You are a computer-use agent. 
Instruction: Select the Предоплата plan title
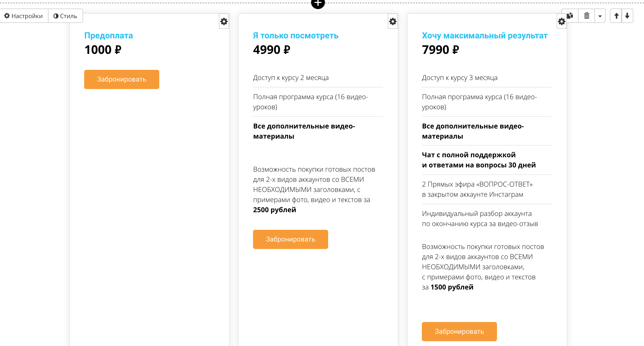click(109, 35)
